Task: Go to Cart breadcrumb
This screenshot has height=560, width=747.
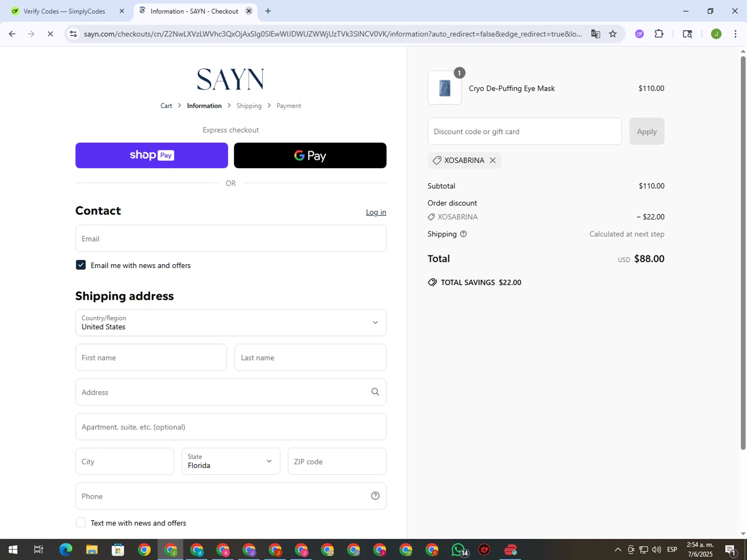Action: coord(166,106)
